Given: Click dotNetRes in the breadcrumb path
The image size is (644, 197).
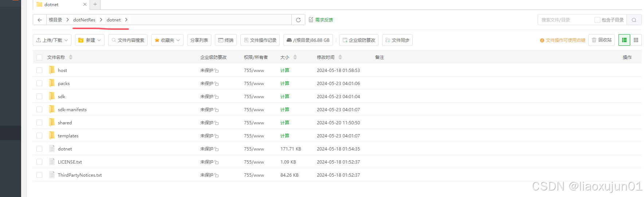Looking at the screenshot, I should point(84,20).
